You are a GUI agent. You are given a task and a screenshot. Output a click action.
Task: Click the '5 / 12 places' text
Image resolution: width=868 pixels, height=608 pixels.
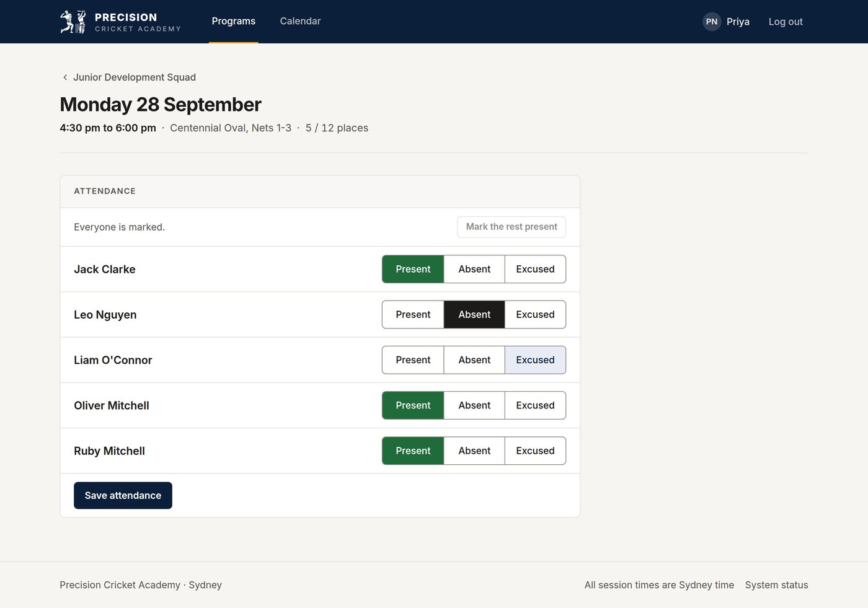(337, 128)
